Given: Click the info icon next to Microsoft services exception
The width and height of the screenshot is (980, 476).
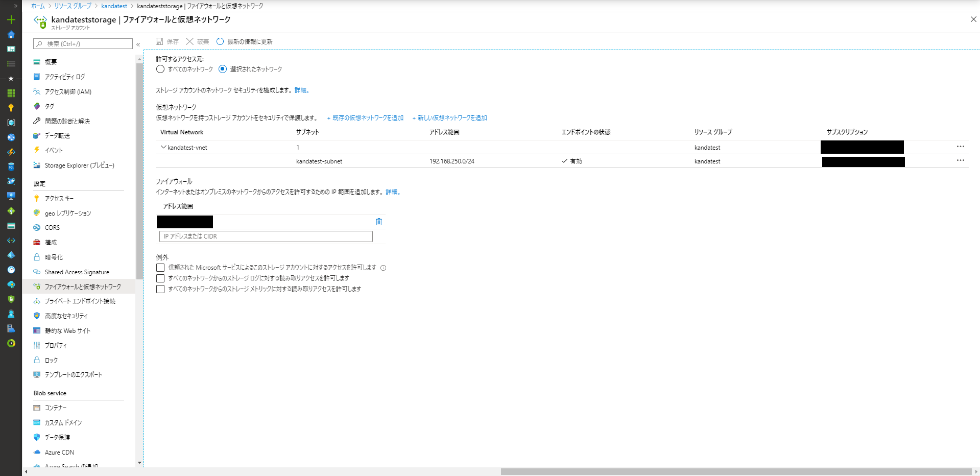Looking at the screenshot, I should coord(384,268).
